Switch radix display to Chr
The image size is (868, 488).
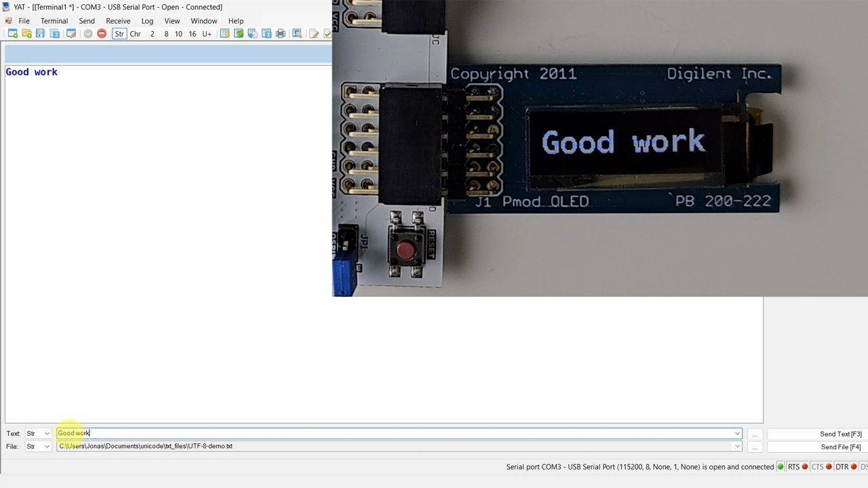(135, 34)
